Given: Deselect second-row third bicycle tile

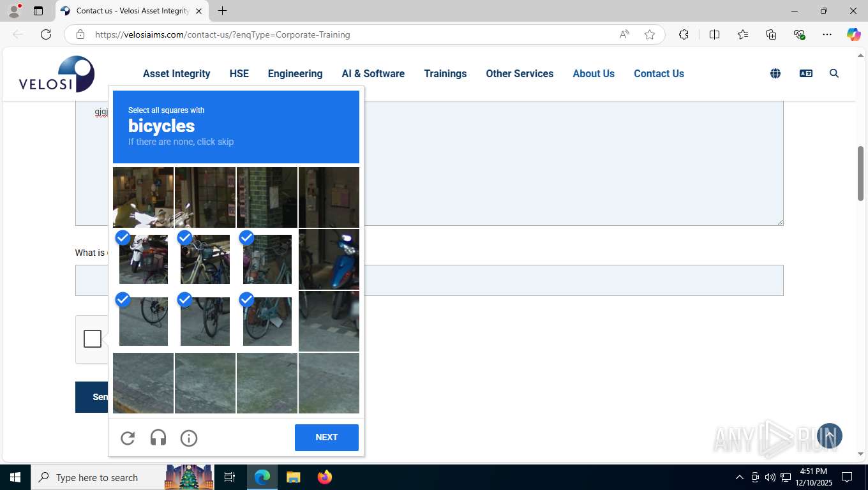Looking at the screenshot, I should [x=267, y=259].
